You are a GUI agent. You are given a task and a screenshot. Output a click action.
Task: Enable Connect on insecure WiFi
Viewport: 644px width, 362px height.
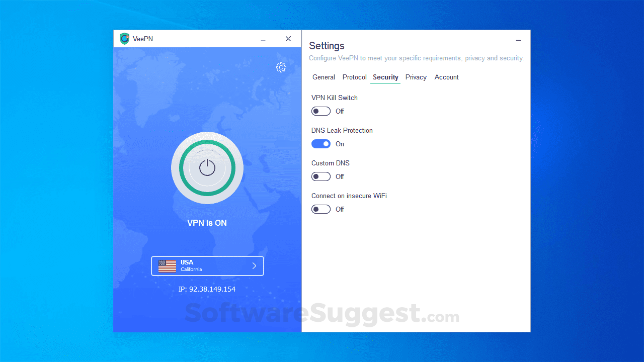click(321, 209)
